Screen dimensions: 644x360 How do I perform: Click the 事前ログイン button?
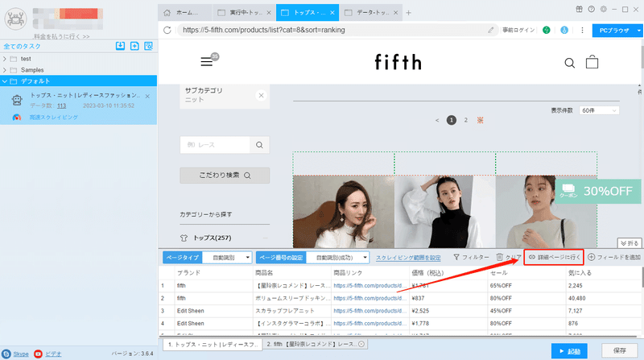[x=518, y=30]
